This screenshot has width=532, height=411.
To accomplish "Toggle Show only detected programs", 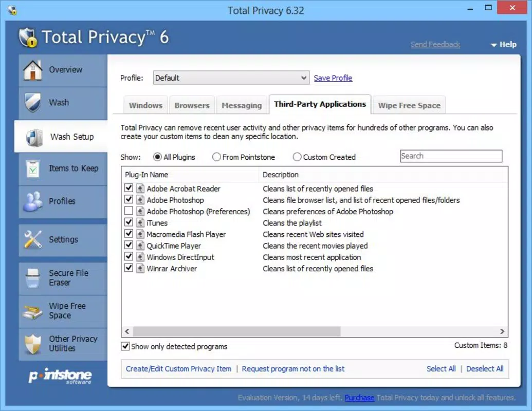I will coord(125,346).
